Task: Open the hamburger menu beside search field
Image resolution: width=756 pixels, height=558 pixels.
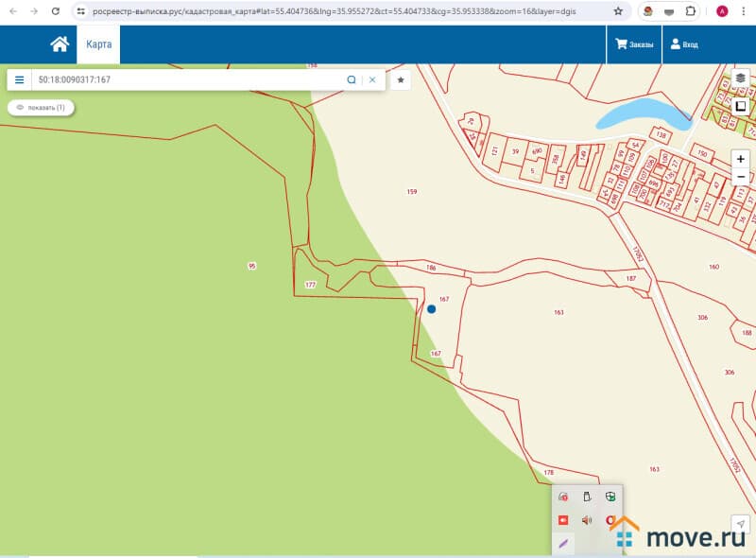Action: tap(19, 80)
